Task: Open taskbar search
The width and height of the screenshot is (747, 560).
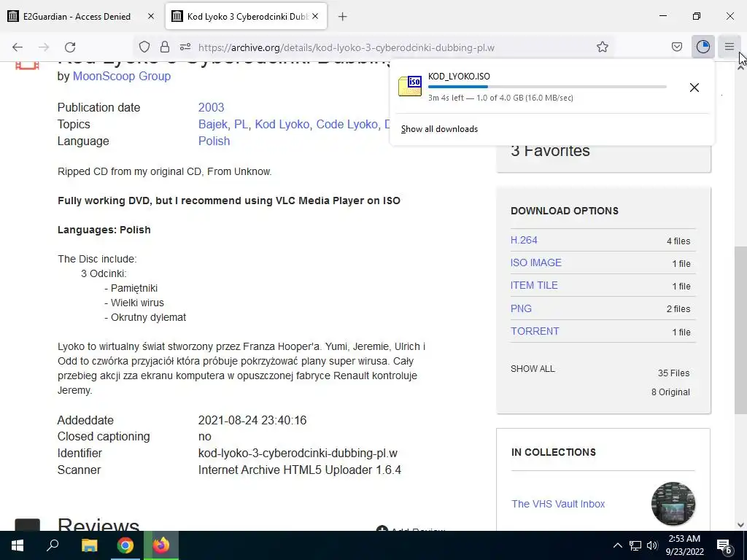Action: tap(53, 545)
